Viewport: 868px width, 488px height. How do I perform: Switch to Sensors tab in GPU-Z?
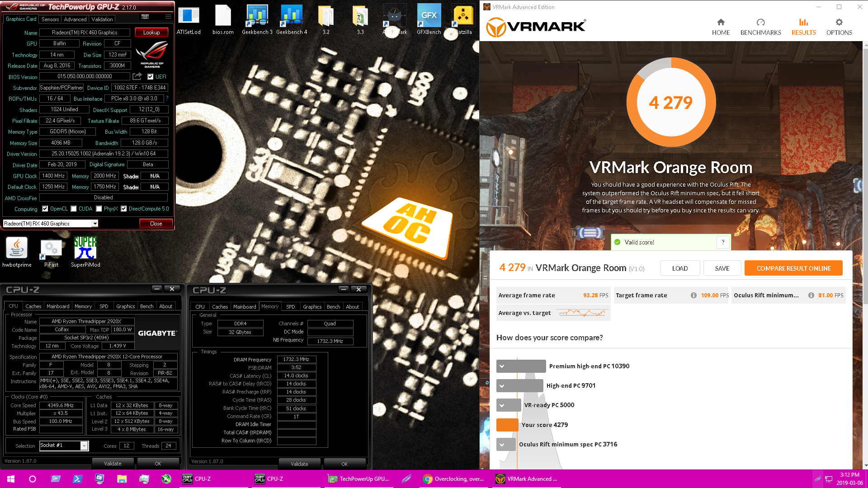point(50,19)
